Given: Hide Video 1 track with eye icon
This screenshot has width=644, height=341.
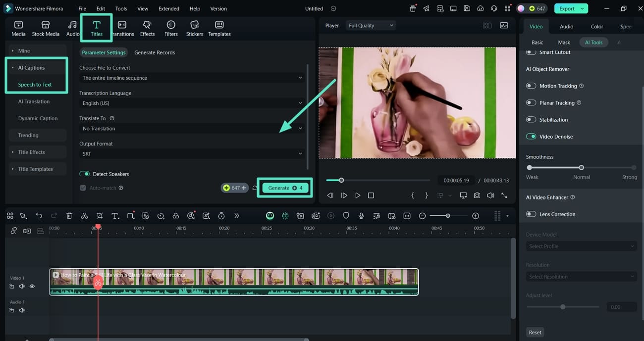Looking at the screenshot, I should pos(32,286).
